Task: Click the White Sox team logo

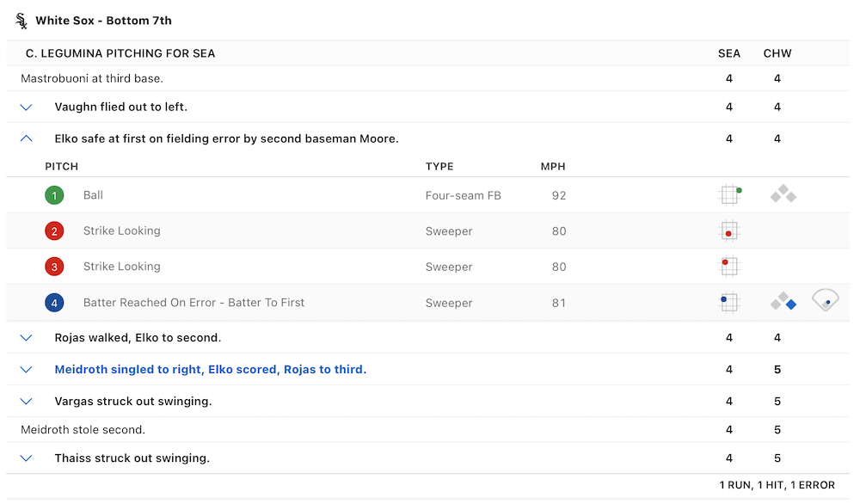Action: point(21,21)
